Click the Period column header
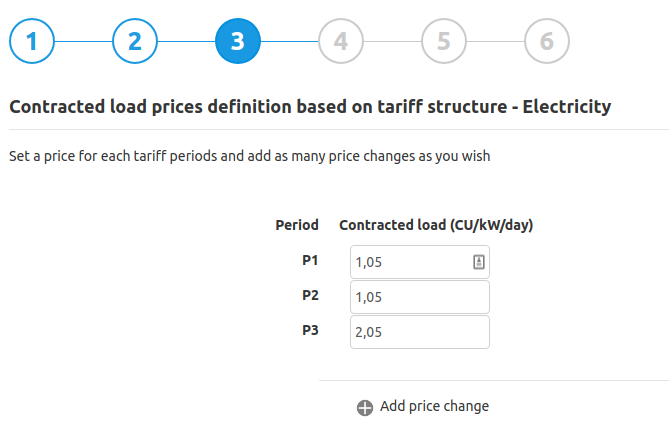Screen dimensions: 669x448 point(297,225)
